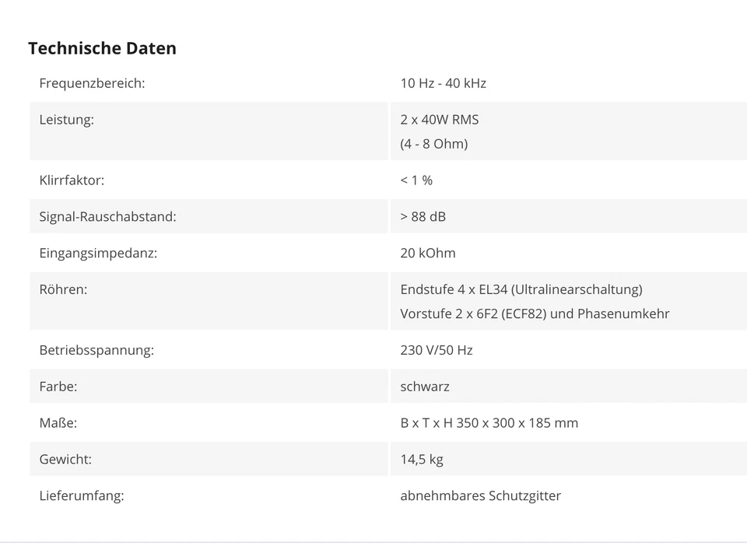
Task: Click the "230 V/50 Hz" value
Action: [437, 351]
